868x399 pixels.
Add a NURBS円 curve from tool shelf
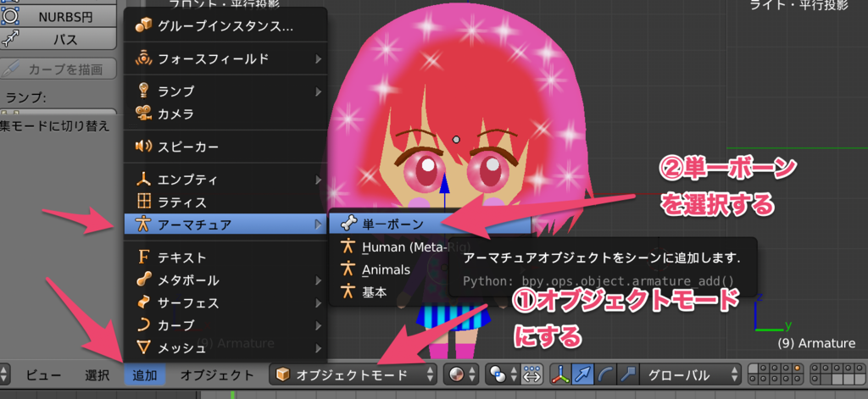58,17
